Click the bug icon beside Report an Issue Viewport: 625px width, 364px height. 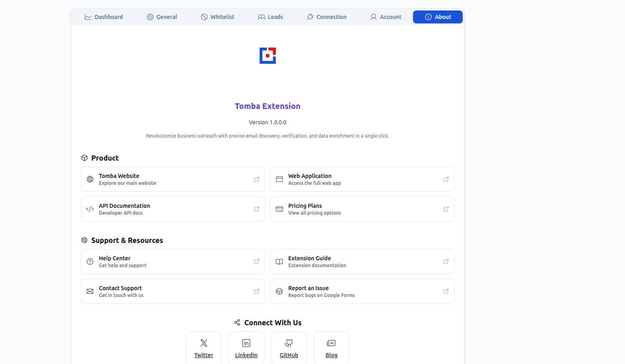(279, 291)
